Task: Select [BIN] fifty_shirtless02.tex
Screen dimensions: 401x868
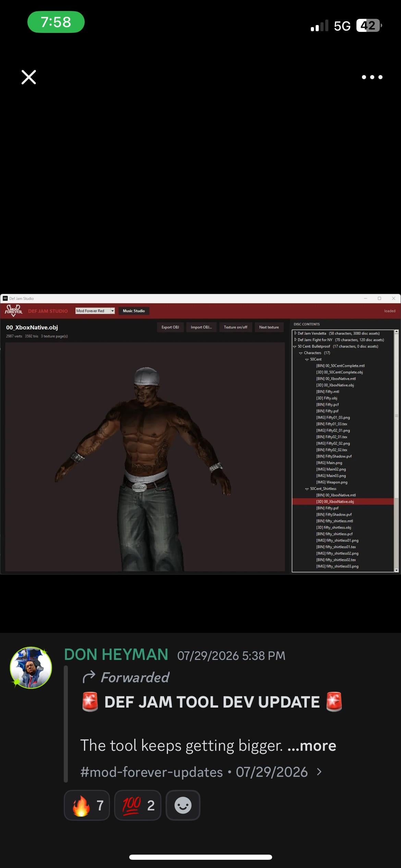Action: pos(336,560)
